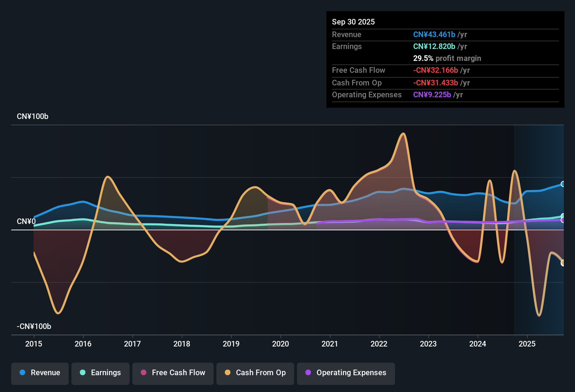This screenshot has height=392, width=575.
Task: Disable the Operating Expenses series
Action: click(x=346, y=373)
